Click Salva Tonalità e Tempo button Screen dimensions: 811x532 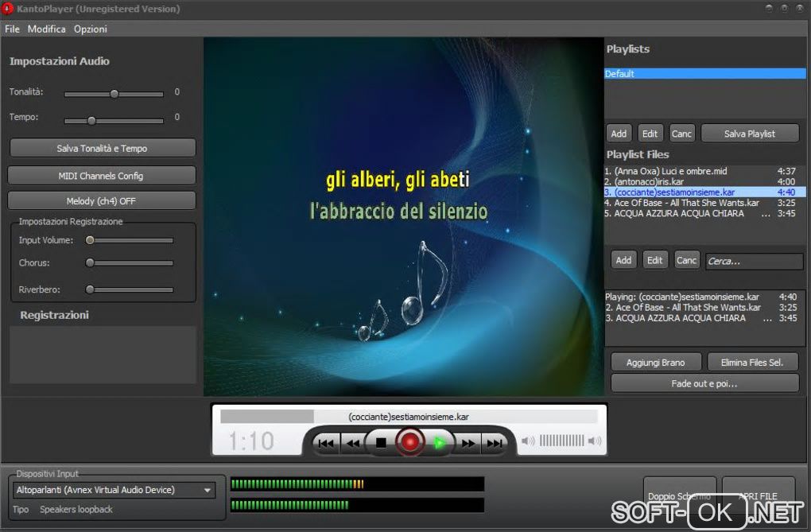(103, 148)
